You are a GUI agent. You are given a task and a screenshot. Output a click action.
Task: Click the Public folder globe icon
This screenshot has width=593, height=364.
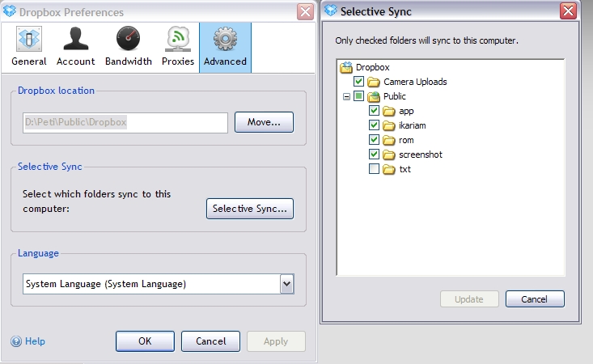point(373,96)
